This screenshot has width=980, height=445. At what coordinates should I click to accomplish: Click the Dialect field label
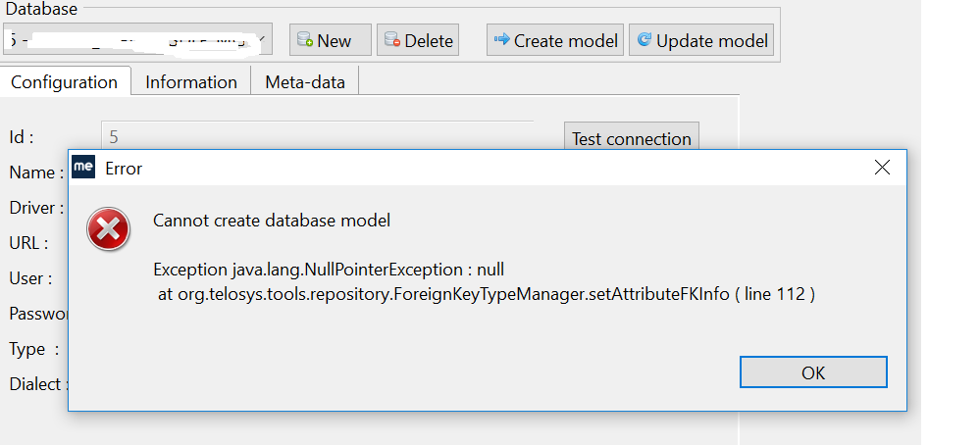pos(34,384)
